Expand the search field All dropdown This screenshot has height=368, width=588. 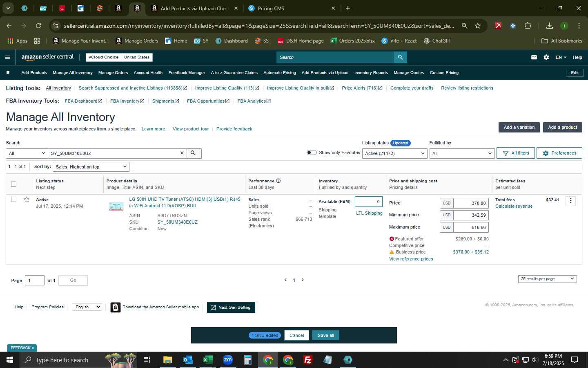(x=27, y=153)
